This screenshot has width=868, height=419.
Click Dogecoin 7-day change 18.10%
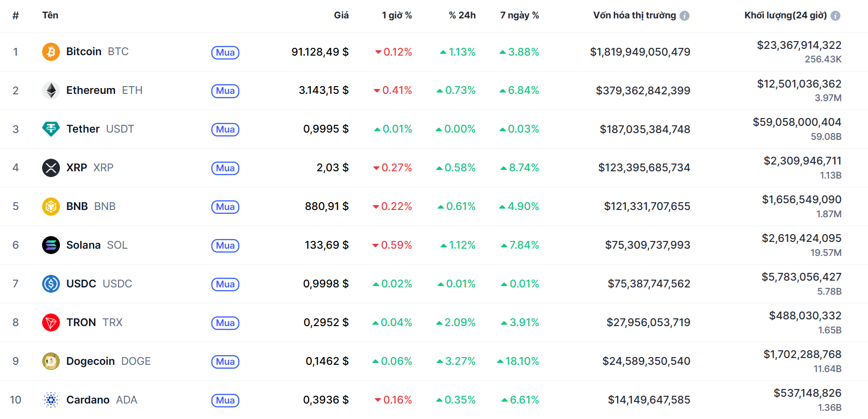518,361
